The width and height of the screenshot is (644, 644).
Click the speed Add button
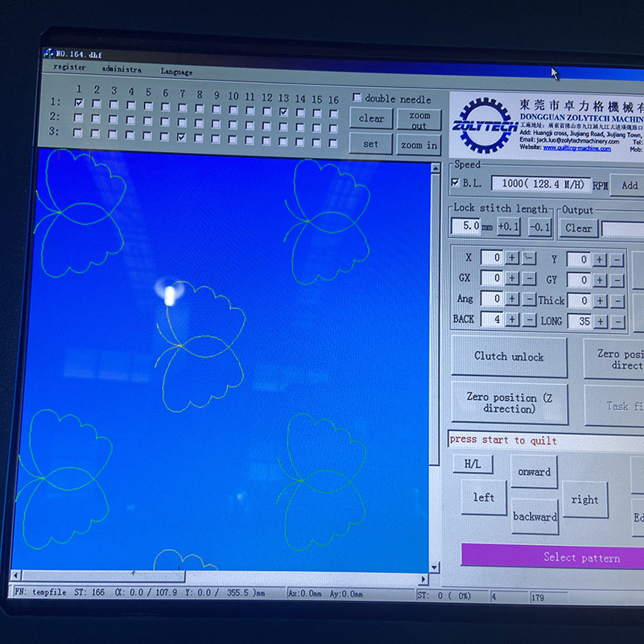pos(630,185)
